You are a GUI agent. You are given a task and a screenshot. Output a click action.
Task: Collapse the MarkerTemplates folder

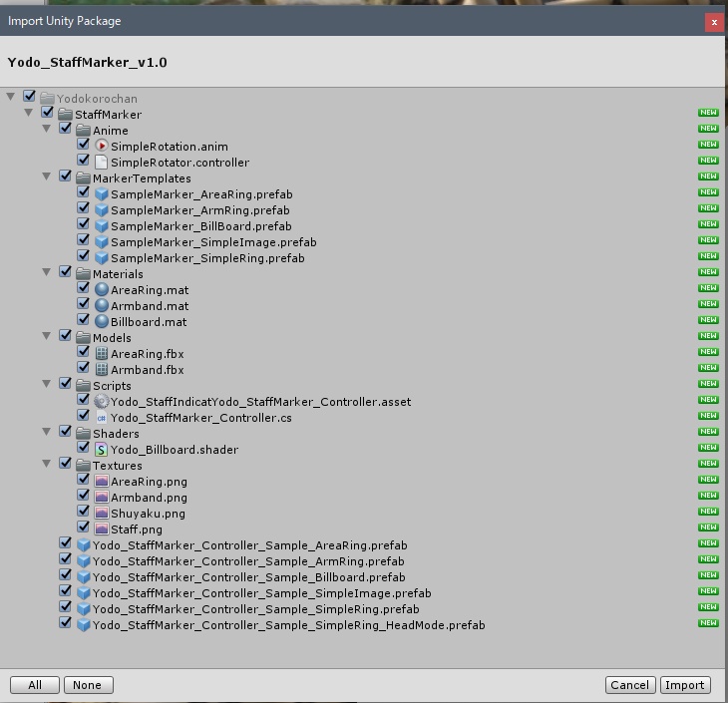tap(47, 176)
